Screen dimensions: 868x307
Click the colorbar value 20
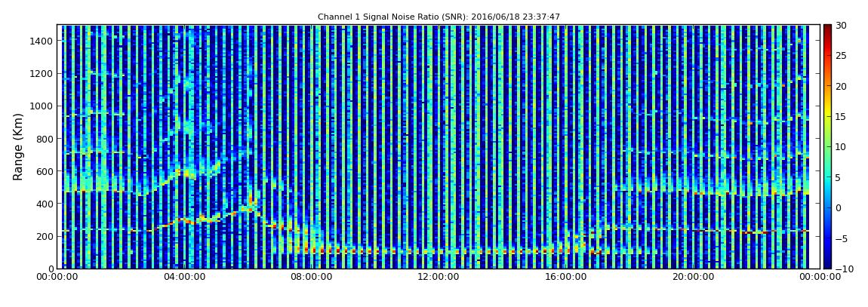(x=841, y=86)
